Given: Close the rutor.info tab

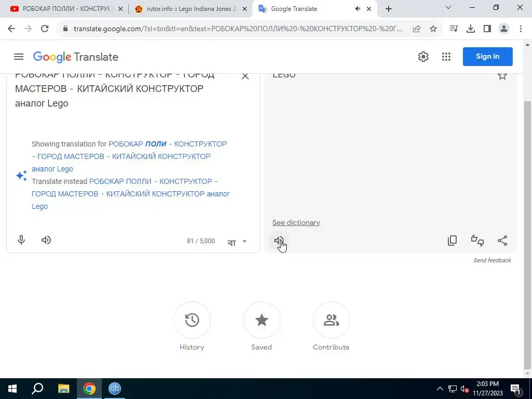Looking at the screenshot, I should (x=245, y=9).
